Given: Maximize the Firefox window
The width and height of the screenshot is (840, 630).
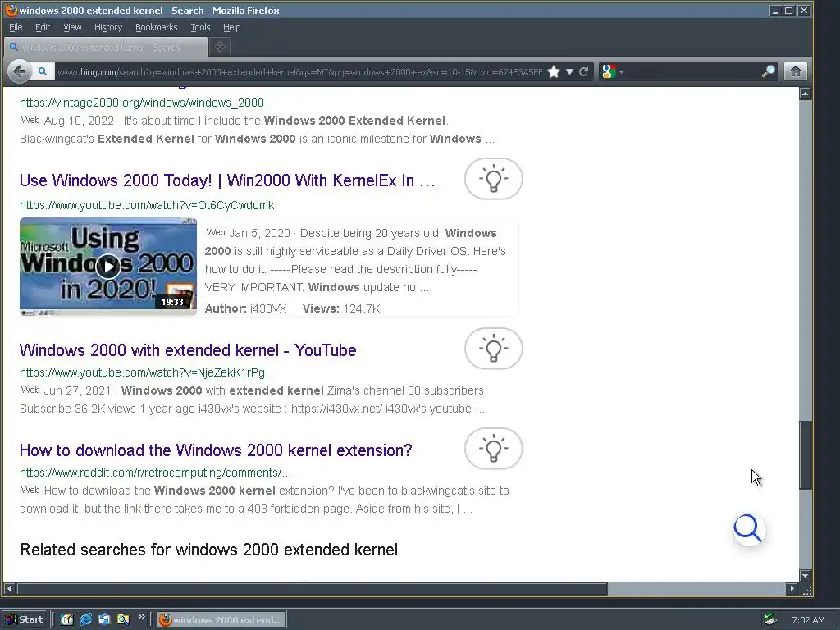Looking at the screenshot, I should point(789,11).
